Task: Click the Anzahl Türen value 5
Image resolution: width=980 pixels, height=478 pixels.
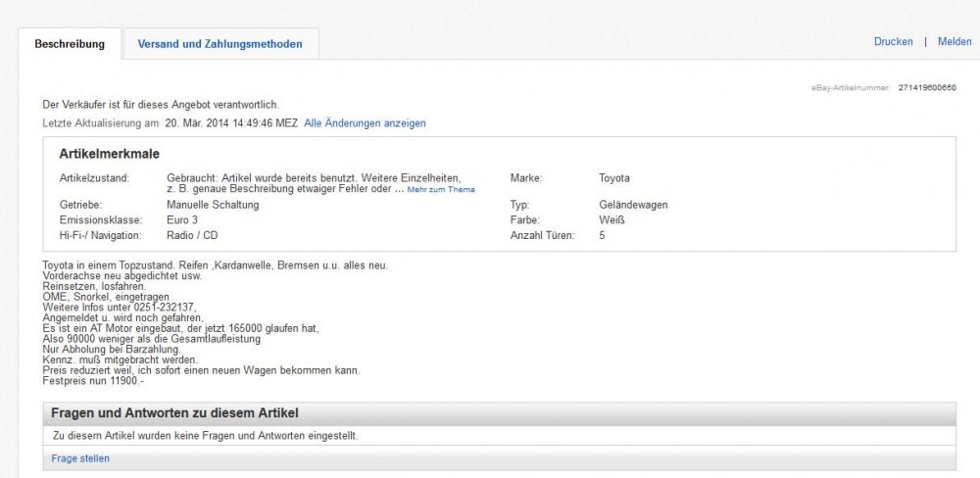Action: point(602,235)
